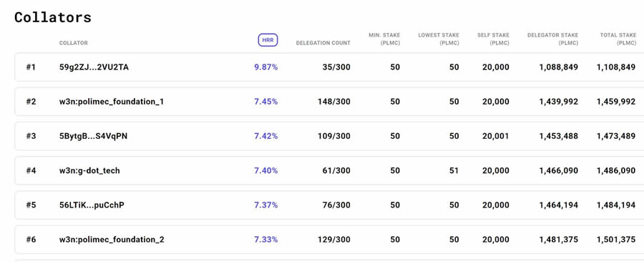Open collator 56LTiK...puCchP

coord(92,205)
